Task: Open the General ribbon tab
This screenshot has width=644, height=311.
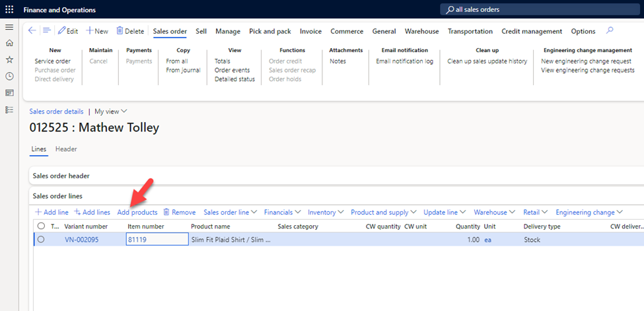Action: [384, 31]
